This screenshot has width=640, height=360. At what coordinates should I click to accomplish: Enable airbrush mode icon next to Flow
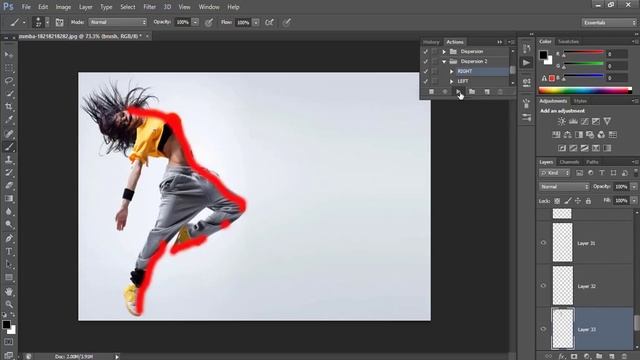(x=269, y=22)
